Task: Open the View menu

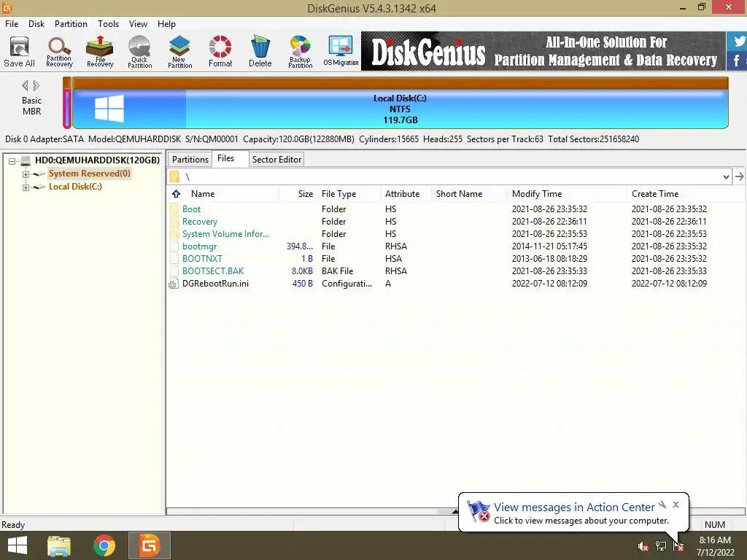Action: (138, 24)
